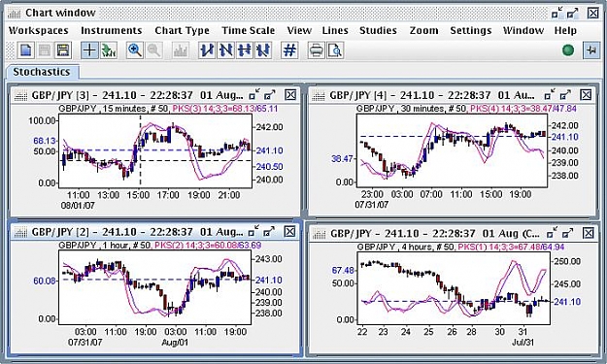Click the grayed-out save icon in toolbar
Image resolution: width=607 pixels, height=364 pixels.
(x=45, y=50)
